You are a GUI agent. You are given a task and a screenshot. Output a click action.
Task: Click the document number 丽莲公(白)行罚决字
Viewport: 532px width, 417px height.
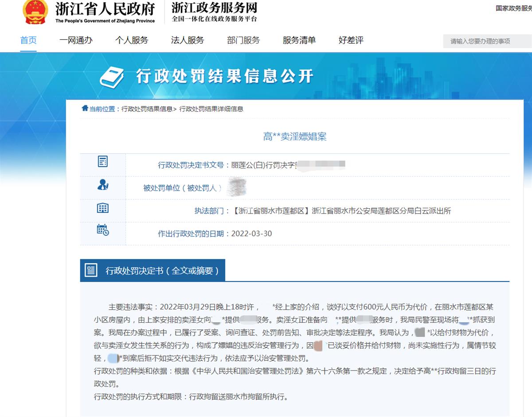pyautogui.click(x=263, y=165)
